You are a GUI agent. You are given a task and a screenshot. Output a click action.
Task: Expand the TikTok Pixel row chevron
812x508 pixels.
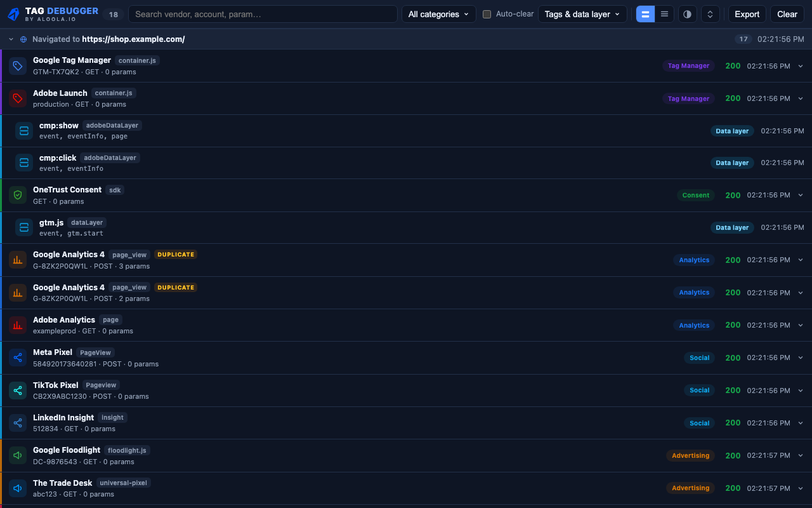pyautogui.click(x=801, y=391)
